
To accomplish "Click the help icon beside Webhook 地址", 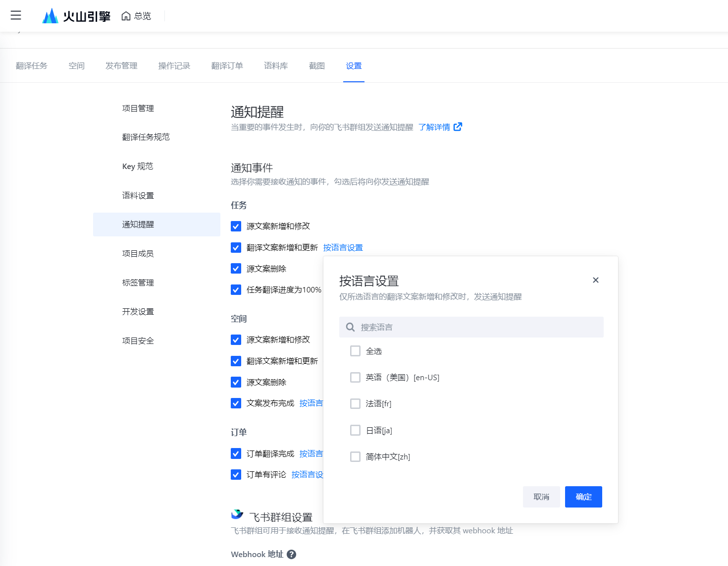I will [292, 554].
